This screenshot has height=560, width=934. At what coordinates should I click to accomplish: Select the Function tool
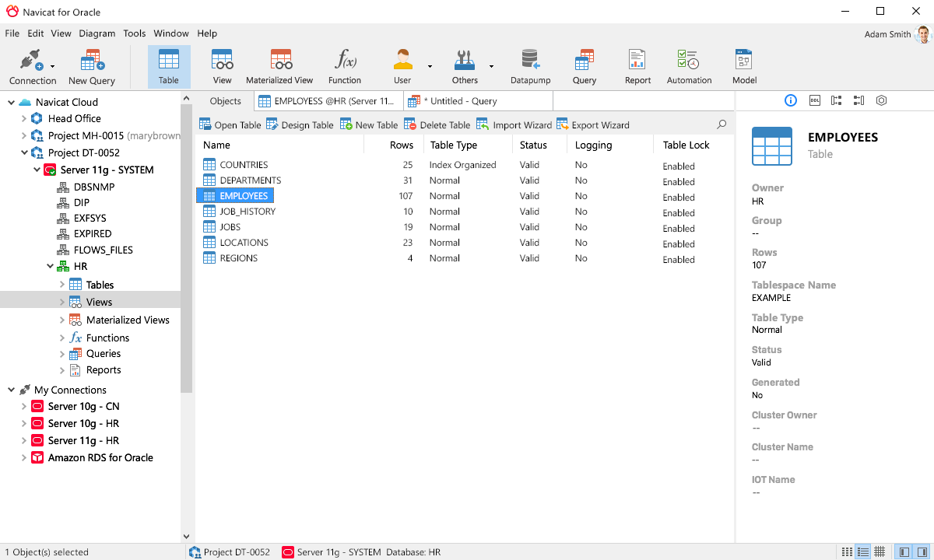344,66
